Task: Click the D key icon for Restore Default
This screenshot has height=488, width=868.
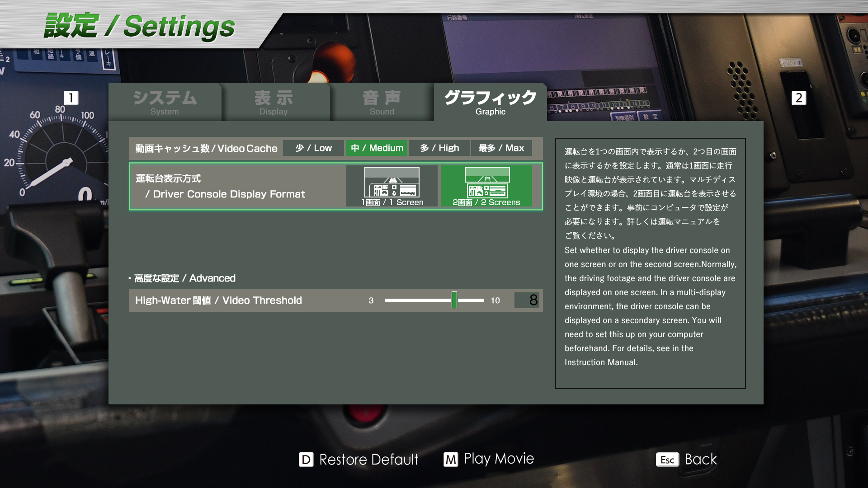Action: [x=306, y=460]
